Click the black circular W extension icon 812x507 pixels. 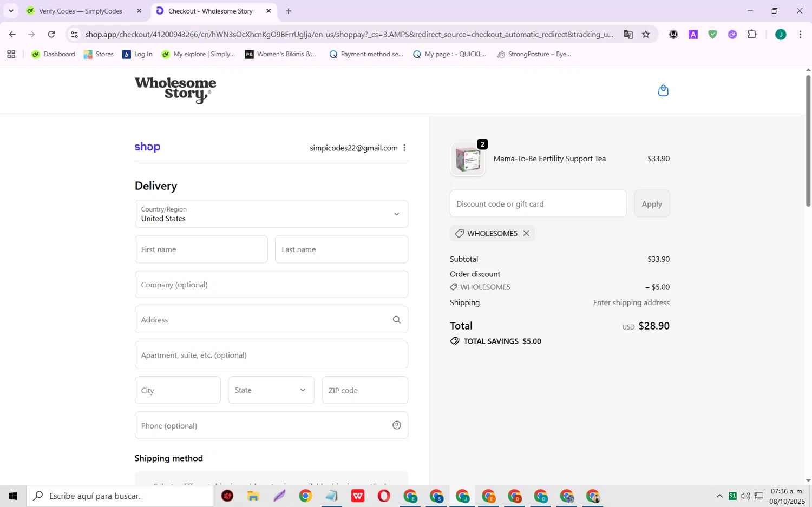[673, 34]
